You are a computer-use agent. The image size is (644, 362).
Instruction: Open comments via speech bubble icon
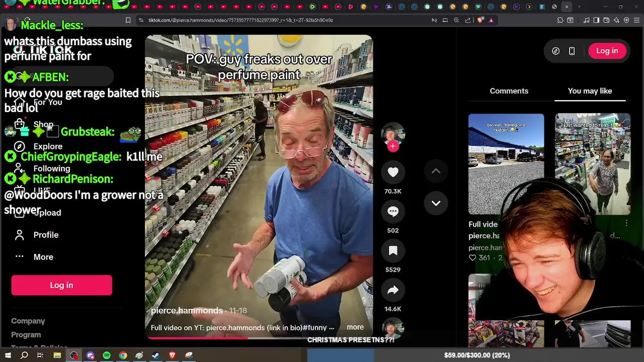click(393, 212)
